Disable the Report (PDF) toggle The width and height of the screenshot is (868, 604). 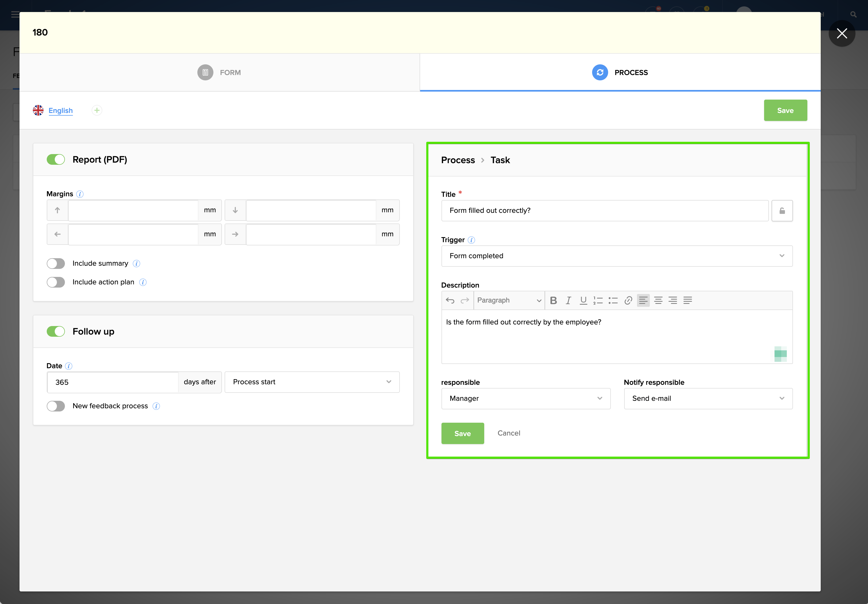tap(56, 159)
